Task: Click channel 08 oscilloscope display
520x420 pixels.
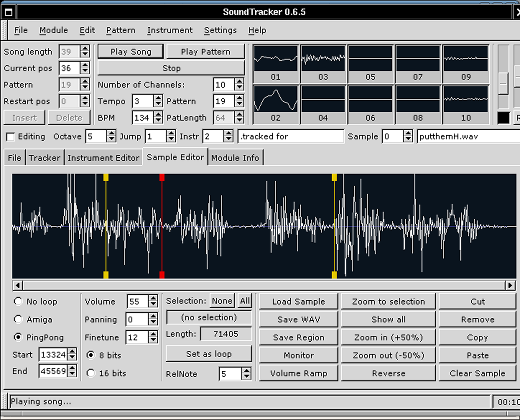Action: [418, 99]
